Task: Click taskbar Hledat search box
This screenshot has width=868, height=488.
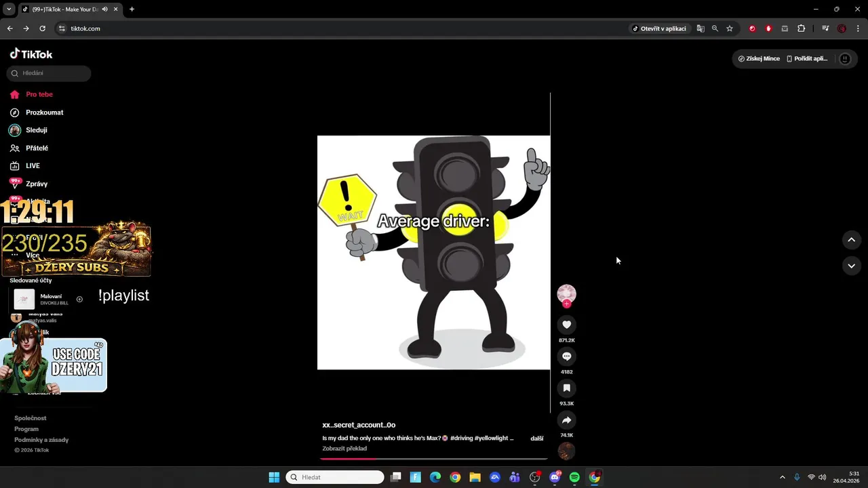Action: coord(335,477)
